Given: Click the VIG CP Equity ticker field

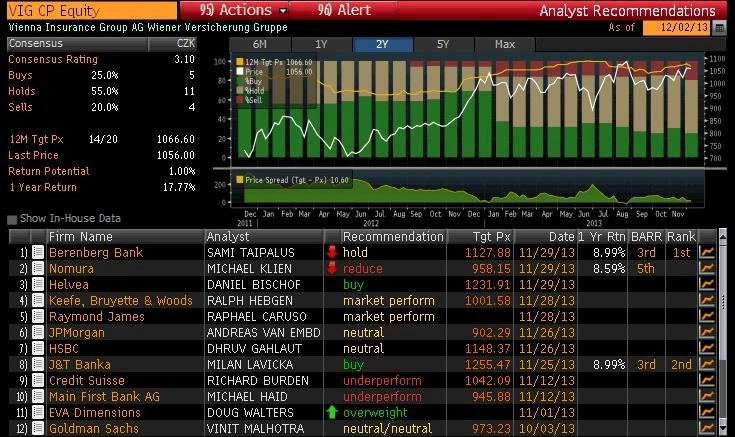Looking at the screenshot, I should (x=92, y=10).
